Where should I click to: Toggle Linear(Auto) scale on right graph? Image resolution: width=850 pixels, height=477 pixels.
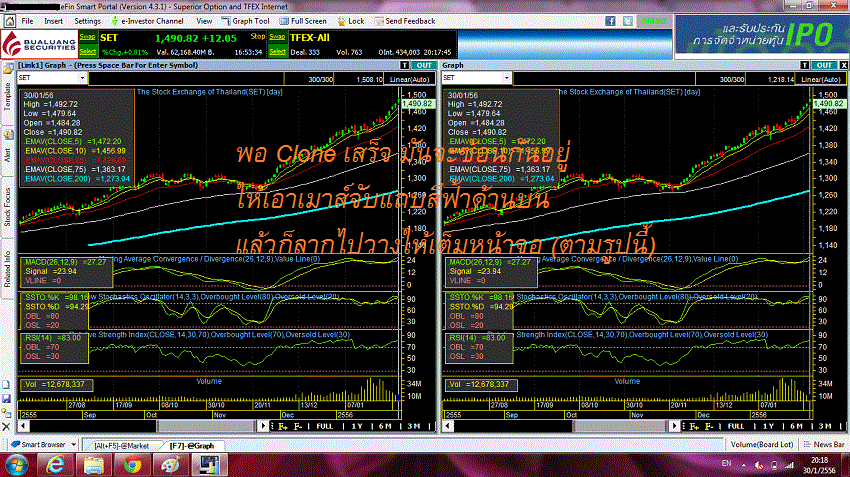click(821, 79)
